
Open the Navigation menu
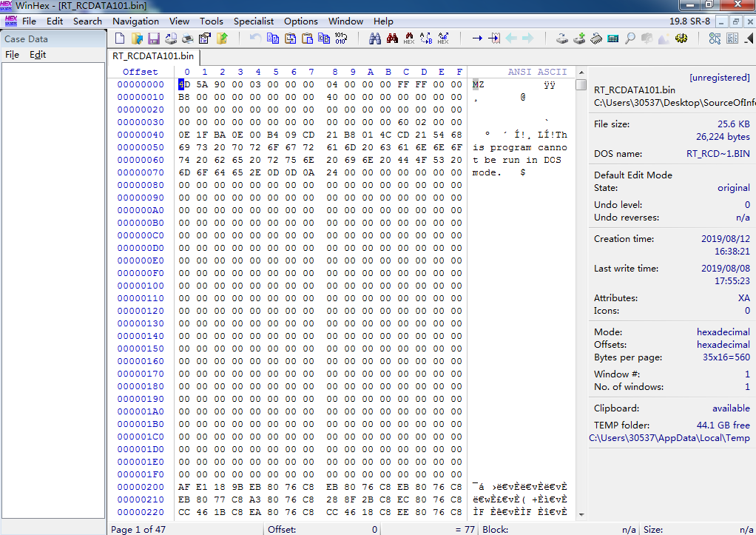(135, 21)
